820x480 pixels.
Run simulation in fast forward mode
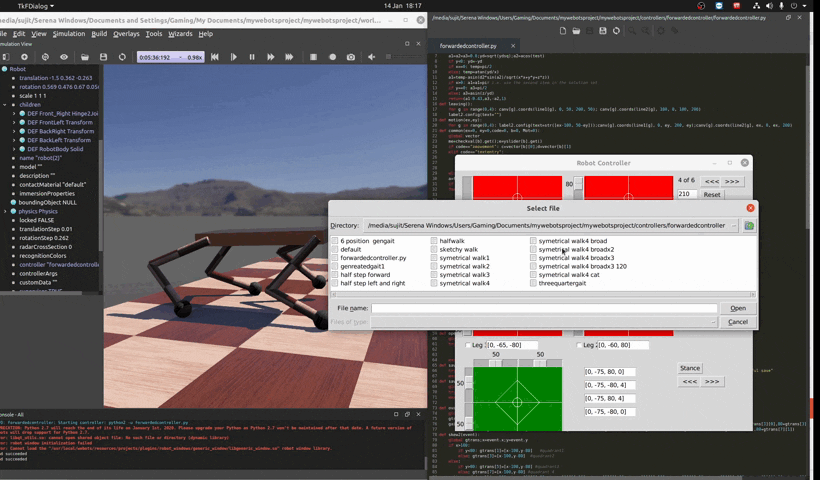(270, 57)
